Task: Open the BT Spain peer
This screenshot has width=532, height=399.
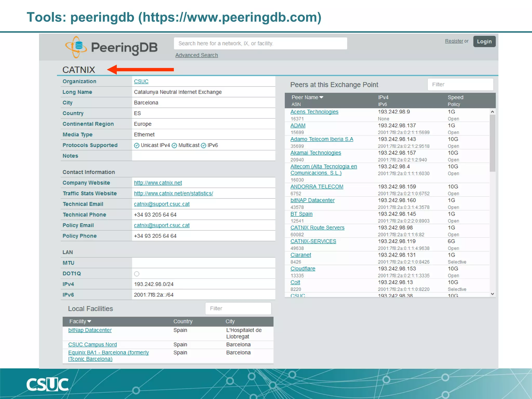Action: click(x=301, y=214)
